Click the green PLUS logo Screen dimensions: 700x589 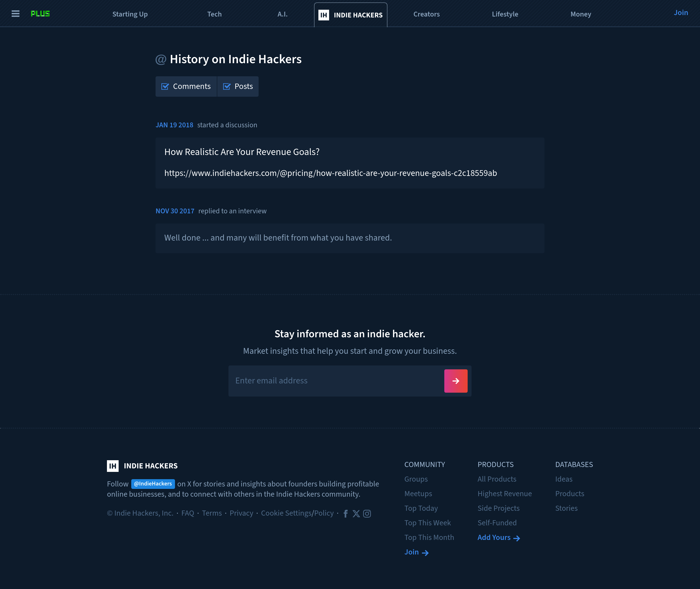(x=40, y=14)
